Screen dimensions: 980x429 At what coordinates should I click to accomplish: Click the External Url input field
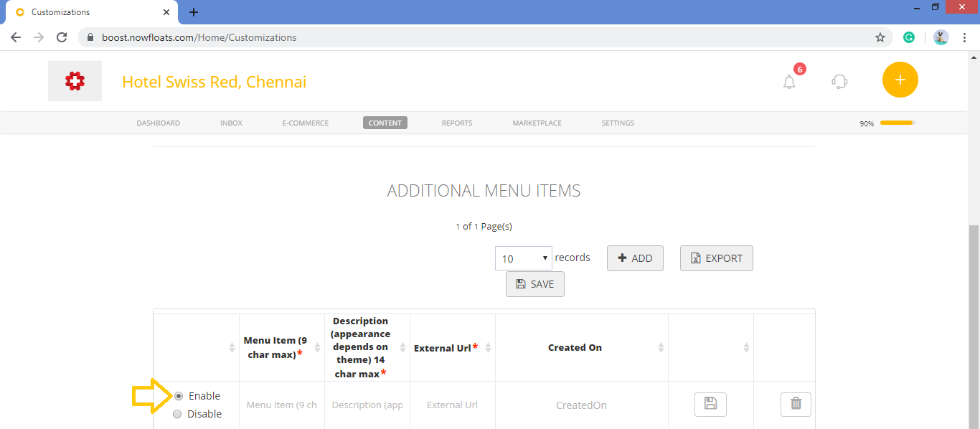point(453,405)
